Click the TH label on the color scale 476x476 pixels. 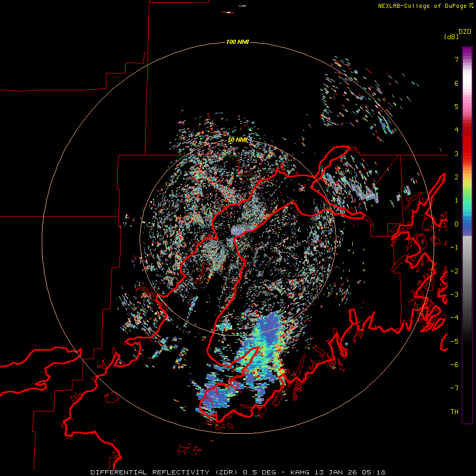point(454,412)
